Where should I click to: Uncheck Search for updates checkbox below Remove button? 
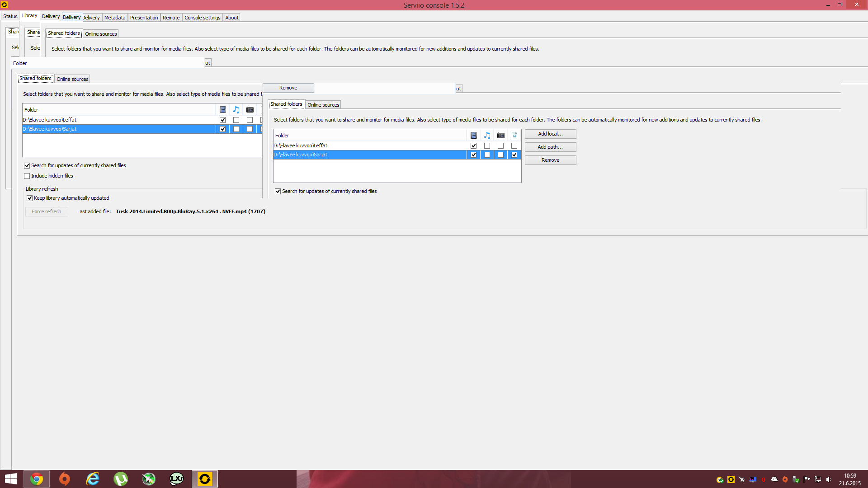(278, 192)
